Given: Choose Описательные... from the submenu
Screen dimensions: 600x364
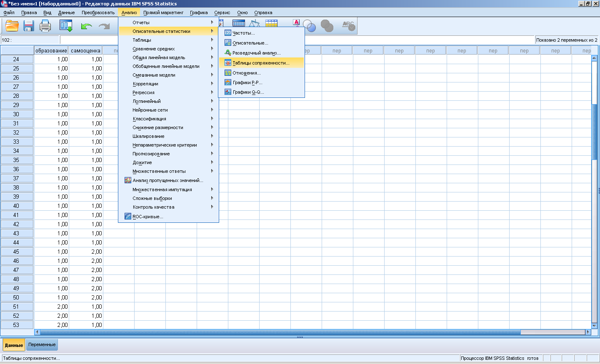Looking at the screenshot, I should click(x=262, y=43).
